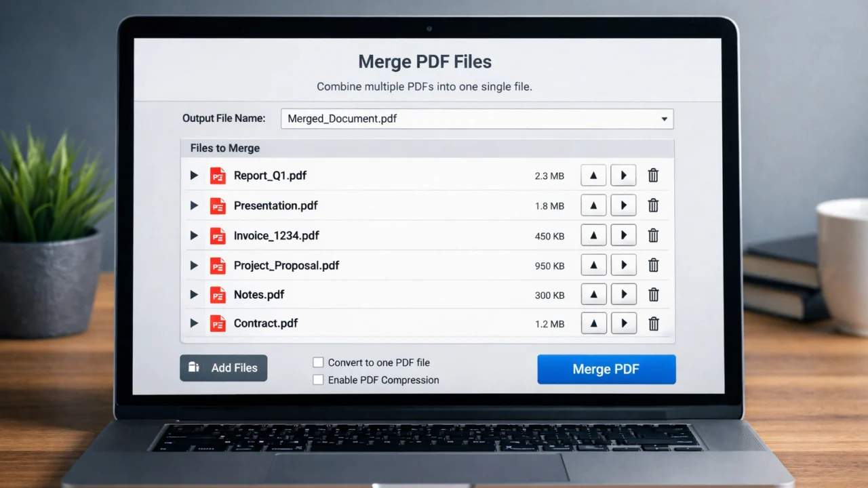Expand the Report_Q1.pdf row triangle
Screen dimensions: 868x488
pos(194,176)
